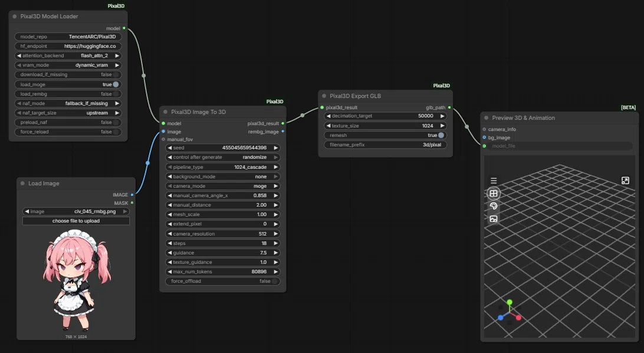Toggle the load_rembg switch
Screen dimensions: 644x353
116,94
